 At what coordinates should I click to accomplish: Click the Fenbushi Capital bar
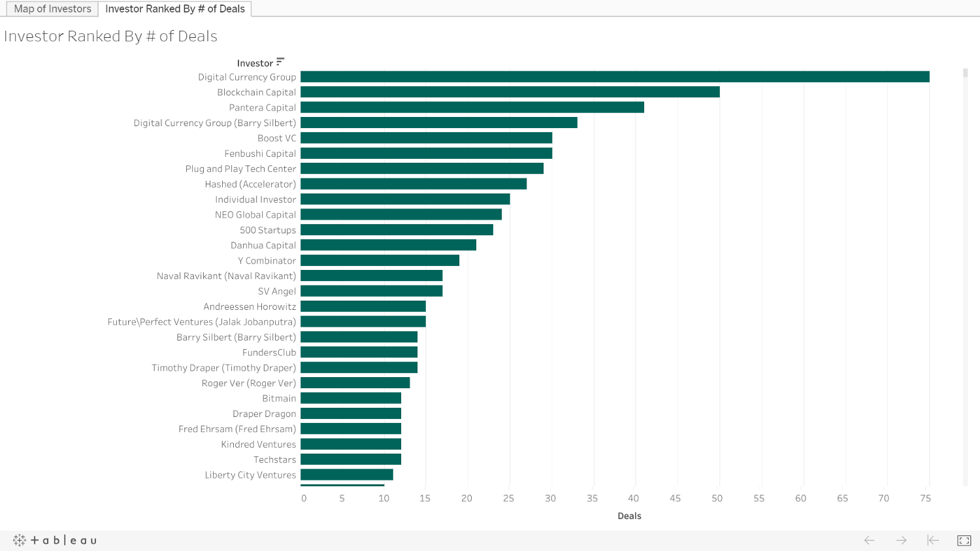pyautogui.click(x=427, y=153)
